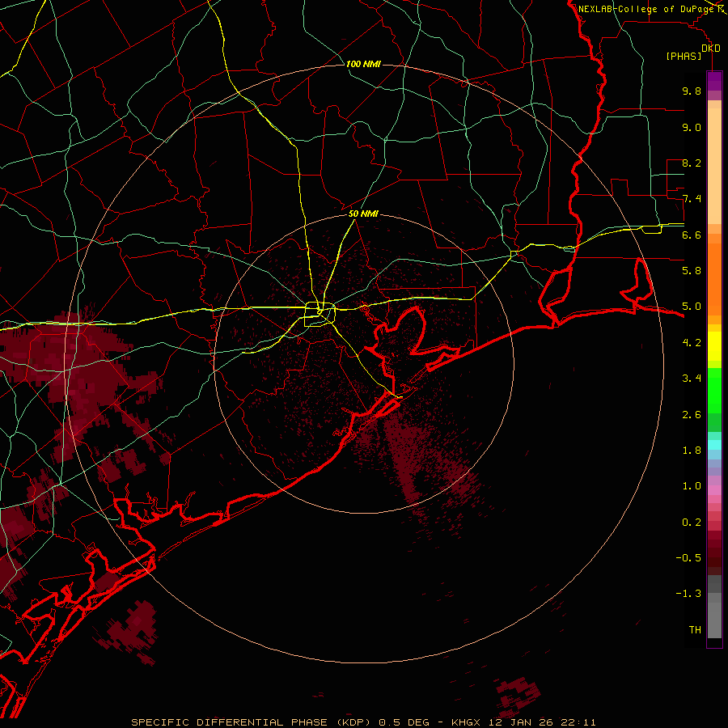Viewport: 728px width, 728px height.
Task: Select the NEXLAB-College of DuPage header text
Action: tap(645, 9)
